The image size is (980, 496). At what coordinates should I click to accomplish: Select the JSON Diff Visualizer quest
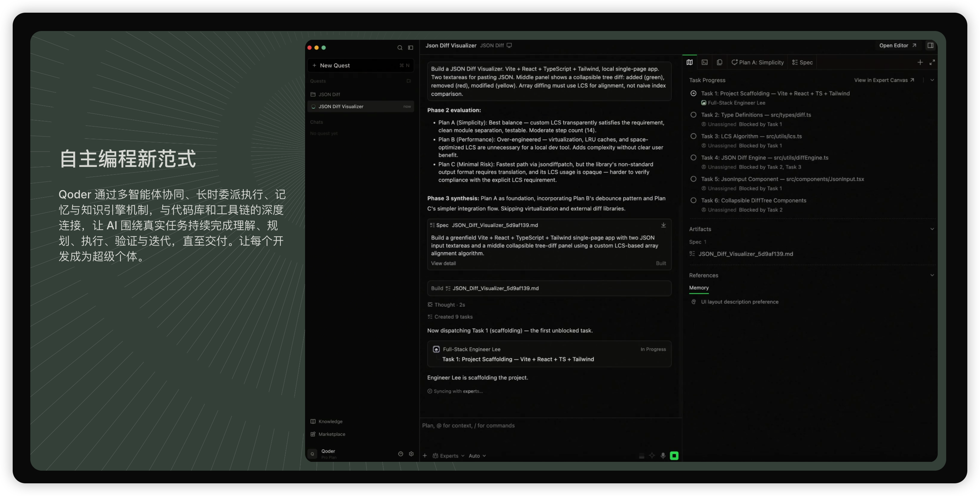pyautogui.click(x=360, y=106)
